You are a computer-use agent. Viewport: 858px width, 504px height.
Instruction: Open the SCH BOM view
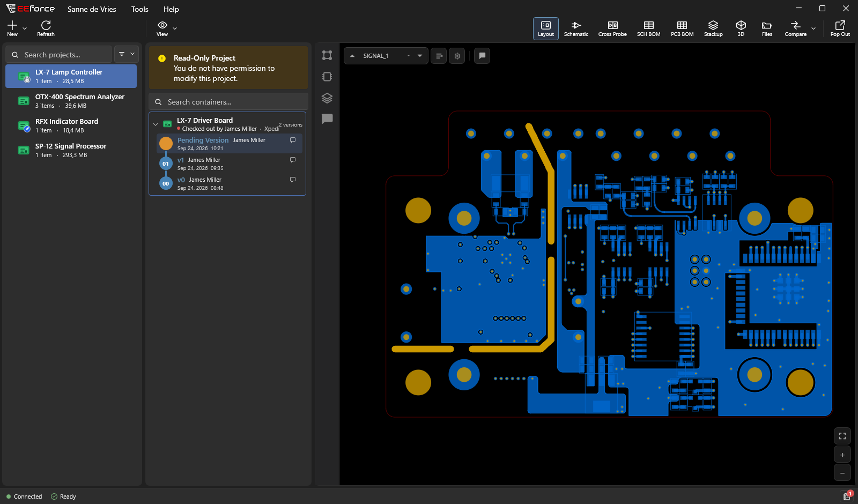(x=648, y=28)
